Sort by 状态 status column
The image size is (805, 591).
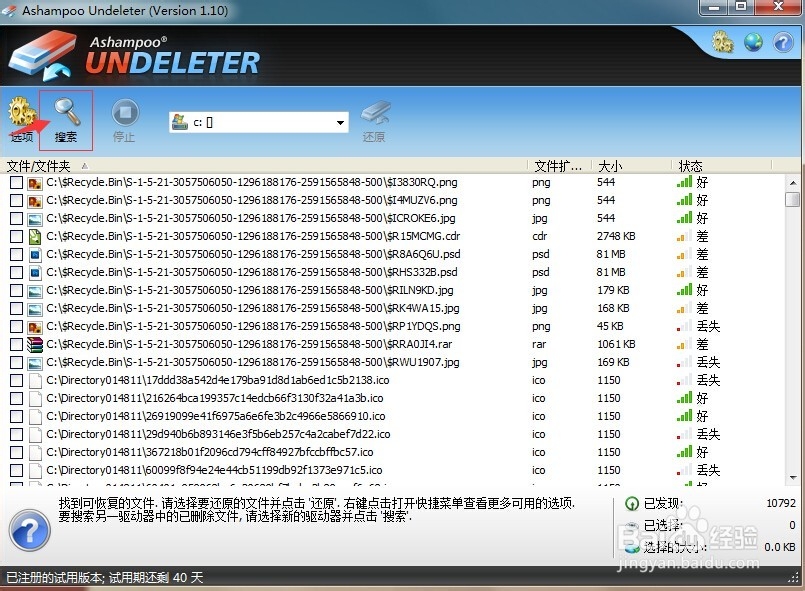tap(690, 166)
